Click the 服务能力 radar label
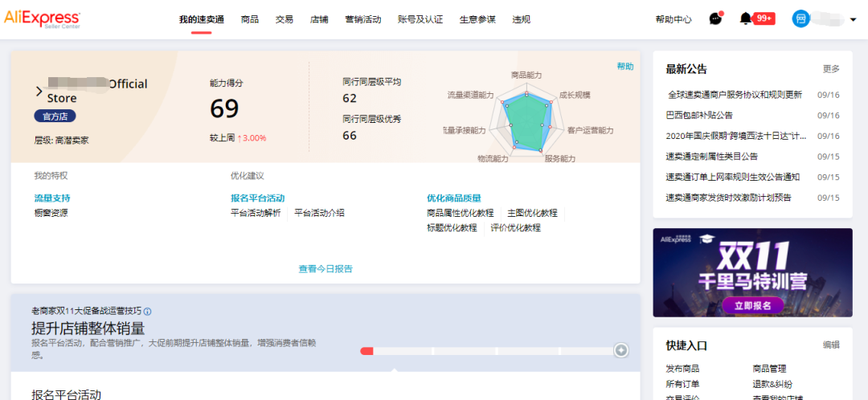868x400 pixels. coord(560,159)
